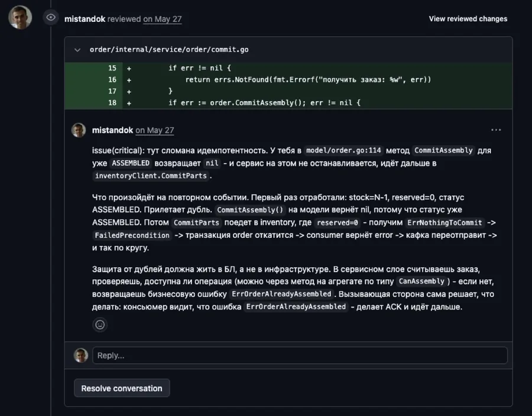Open mistandok's name in the comment header
Screen dimensions: 532x416
point(113,130)
